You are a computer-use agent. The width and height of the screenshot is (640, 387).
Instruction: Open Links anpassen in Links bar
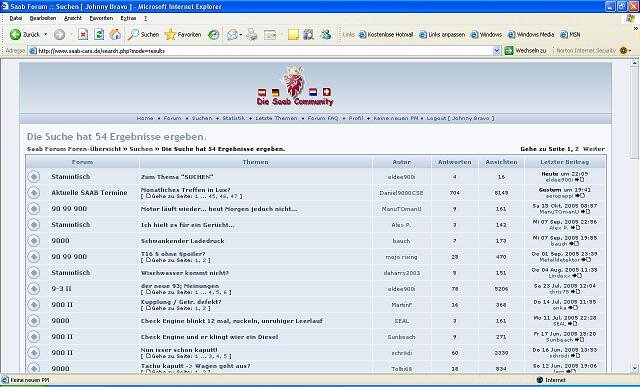(442, 35)
